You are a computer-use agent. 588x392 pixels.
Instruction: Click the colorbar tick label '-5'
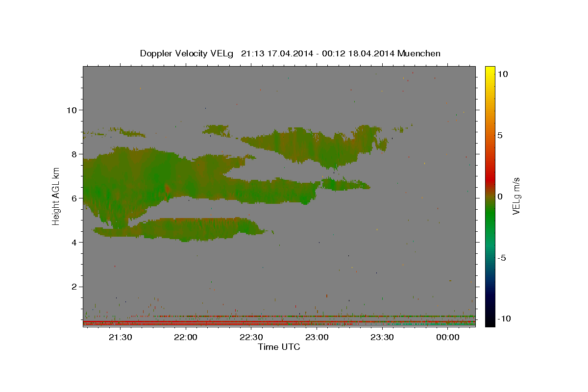tap(501, 258)
